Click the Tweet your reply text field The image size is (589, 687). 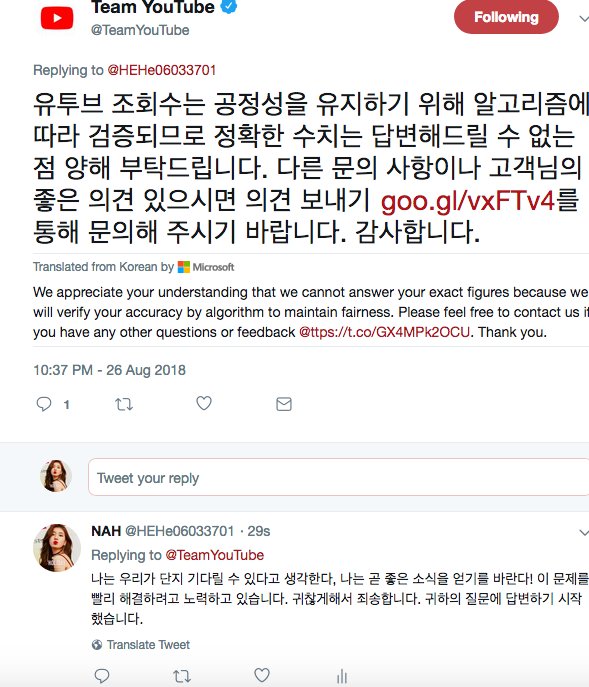pyautogui.click(x=338, y=477)
